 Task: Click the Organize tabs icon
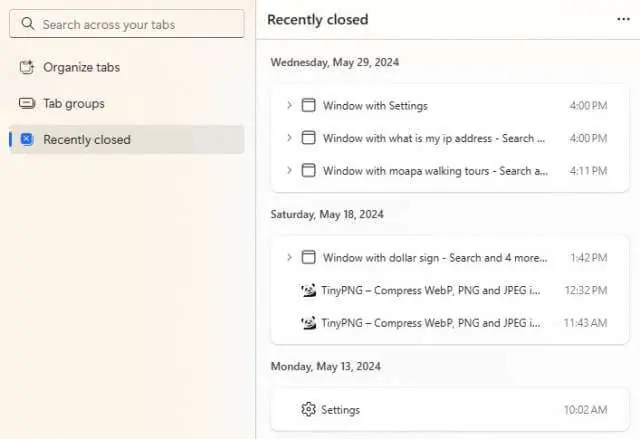[27, 67]
